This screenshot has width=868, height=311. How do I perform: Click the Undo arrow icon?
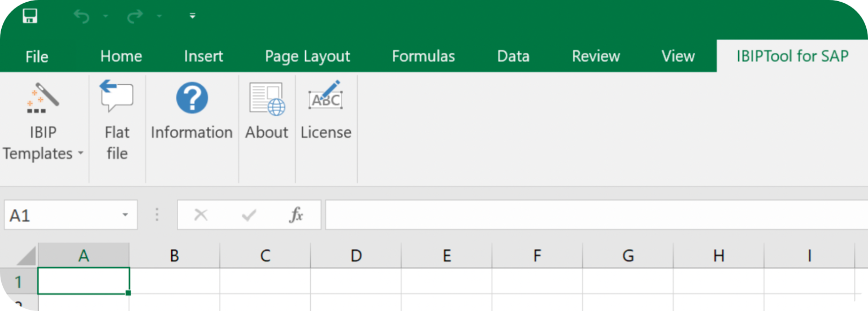coord(81,17)
